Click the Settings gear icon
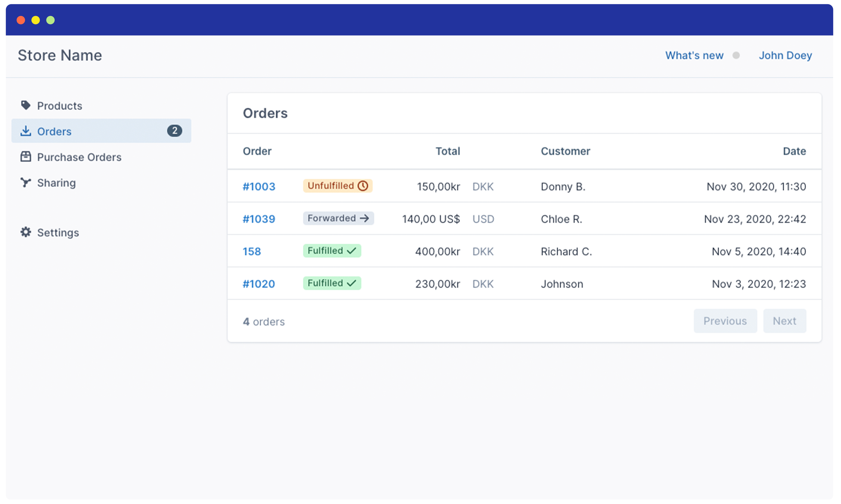The image size is (841, 504). (26, 232)
